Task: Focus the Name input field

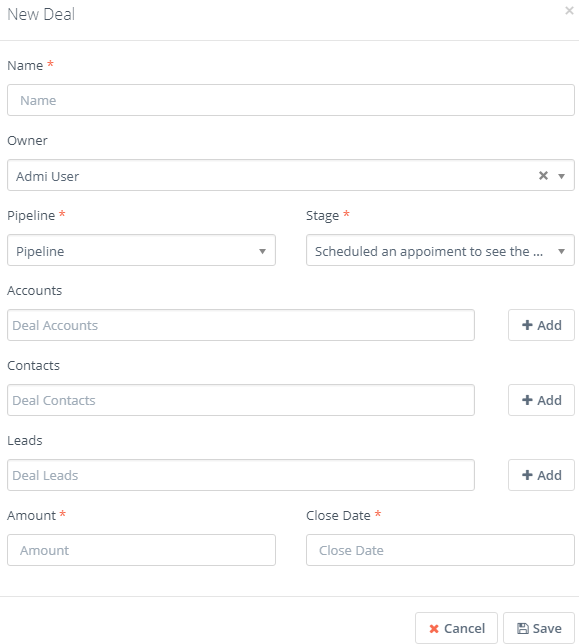Action: point(291,100)
